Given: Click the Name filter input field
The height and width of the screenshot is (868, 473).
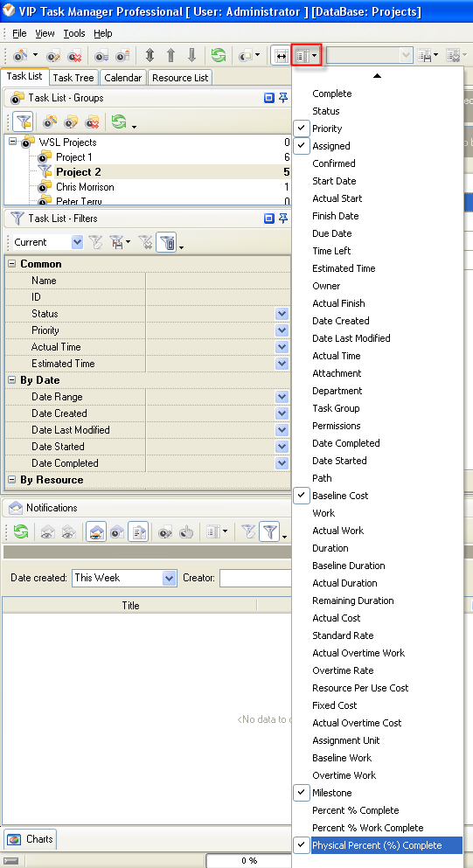Looking at the screenshot, I should tap(219, 281).
